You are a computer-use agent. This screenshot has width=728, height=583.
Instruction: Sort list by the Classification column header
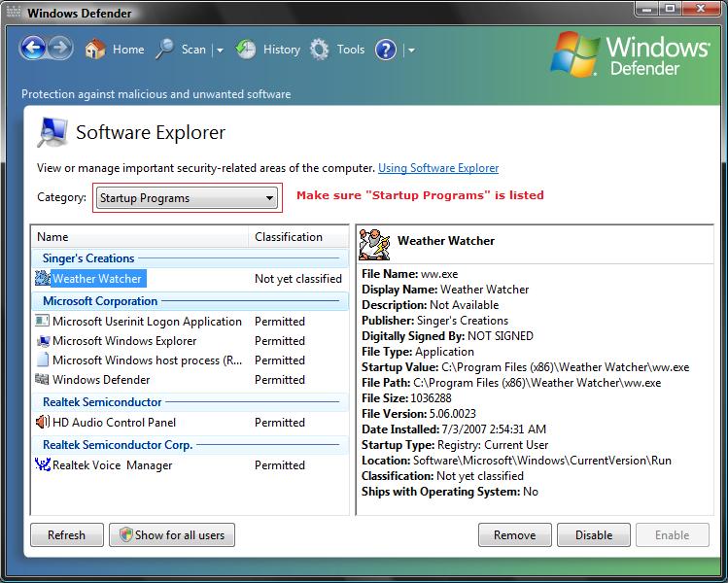click(298, 237)
